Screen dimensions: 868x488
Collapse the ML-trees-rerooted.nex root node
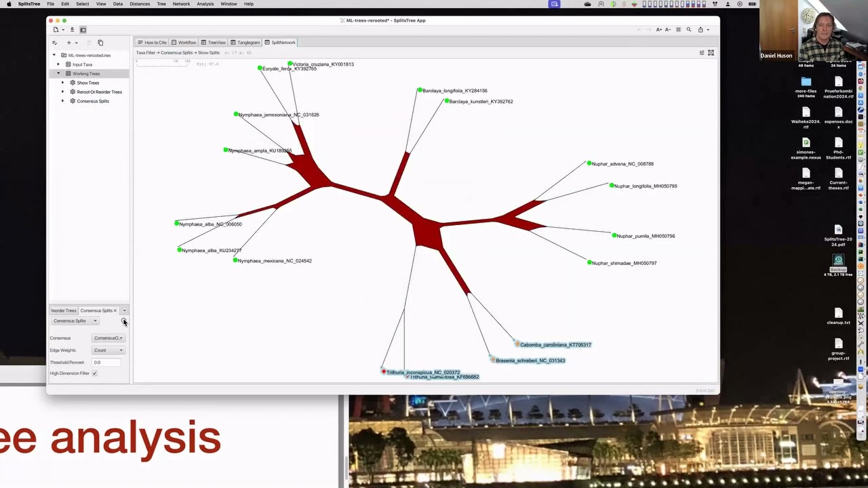(54, 56)
